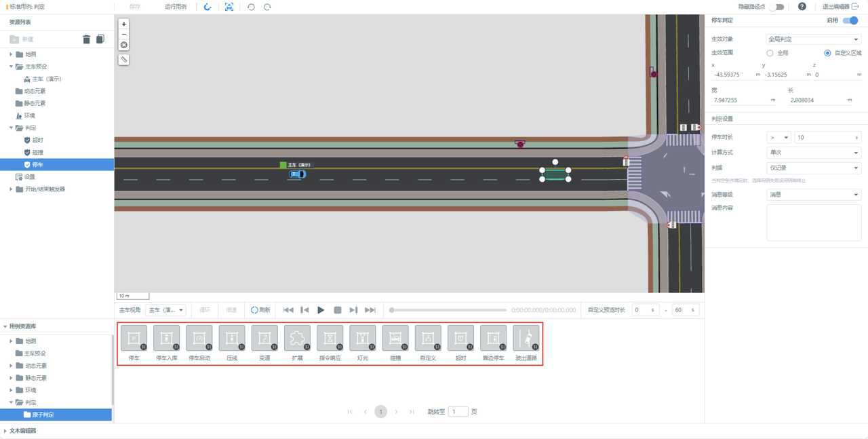The width and height of the screenshot is (868, 439).
Task: Pick the 灯光 lights judgment icon
Action: [x=363, y=339]
